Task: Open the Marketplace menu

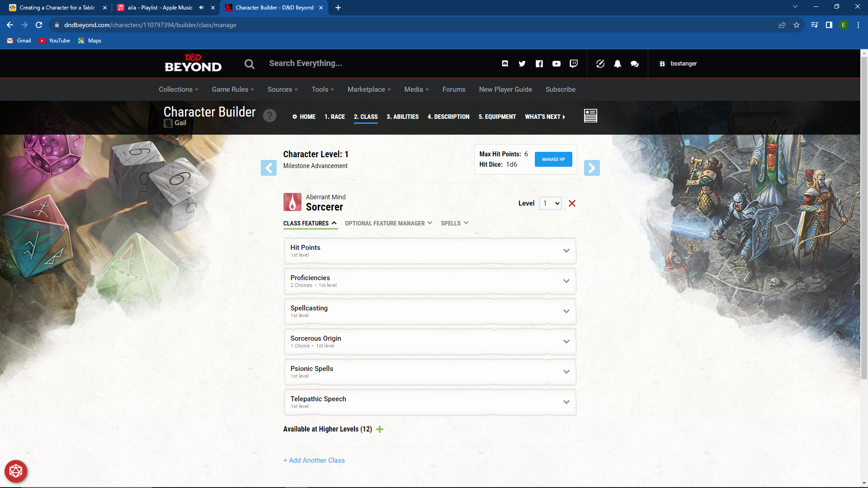Action: [369, 89]
